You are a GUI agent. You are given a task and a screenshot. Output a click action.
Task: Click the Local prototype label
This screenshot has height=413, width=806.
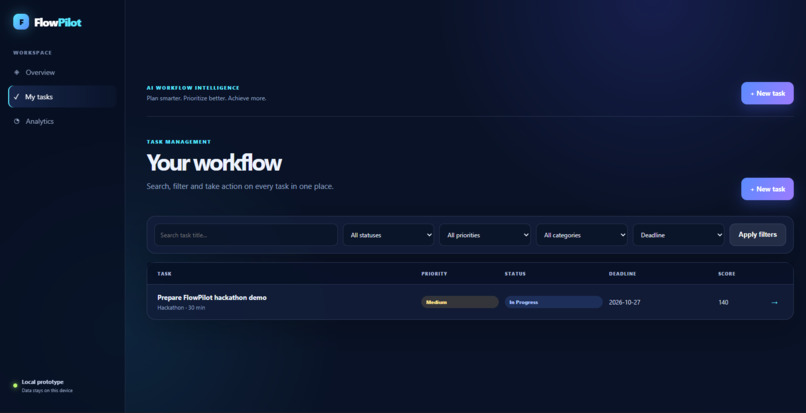tap(43, 382)
